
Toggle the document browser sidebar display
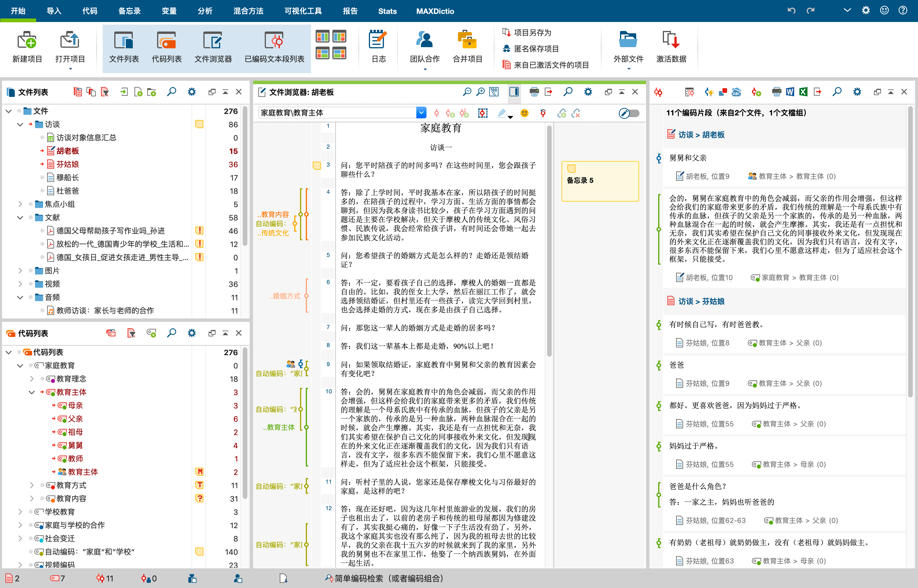(x=514, y=92)
